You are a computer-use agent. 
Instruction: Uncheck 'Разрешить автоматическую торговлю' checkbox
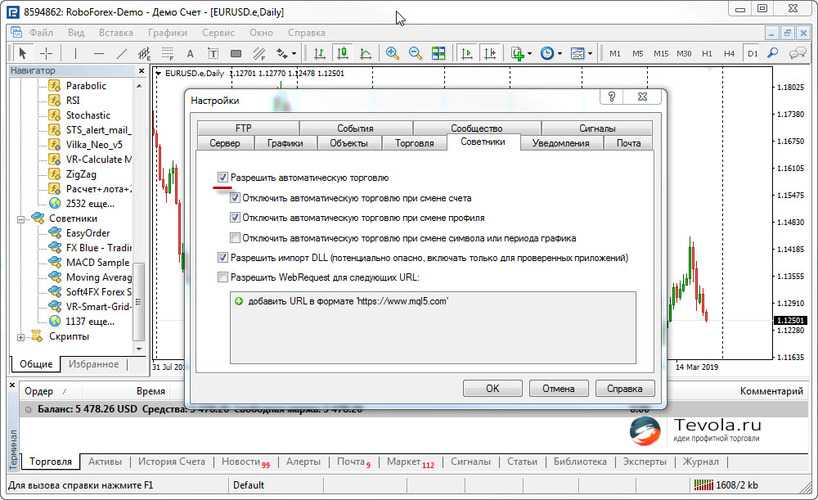[x=222, y=177]
